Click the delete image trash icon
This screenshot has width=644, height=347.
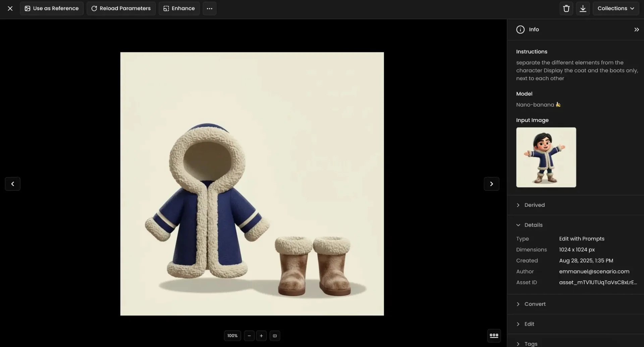pyautogui.click(x=566, y=8)
